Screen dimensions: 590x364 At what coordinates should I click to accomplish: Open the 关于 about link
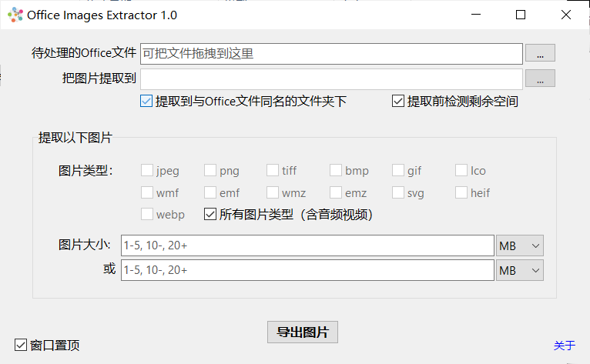pyautogui.click(x=564, y=346)
